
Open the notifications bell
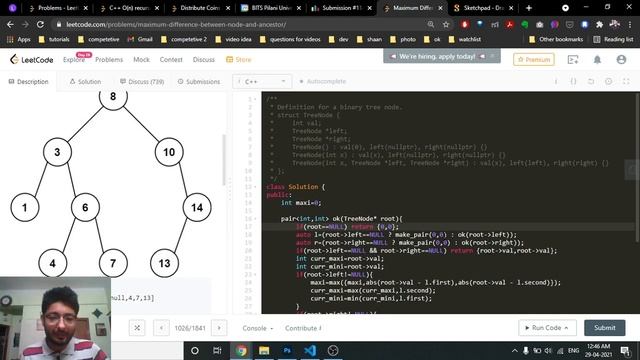coord(597,60)
